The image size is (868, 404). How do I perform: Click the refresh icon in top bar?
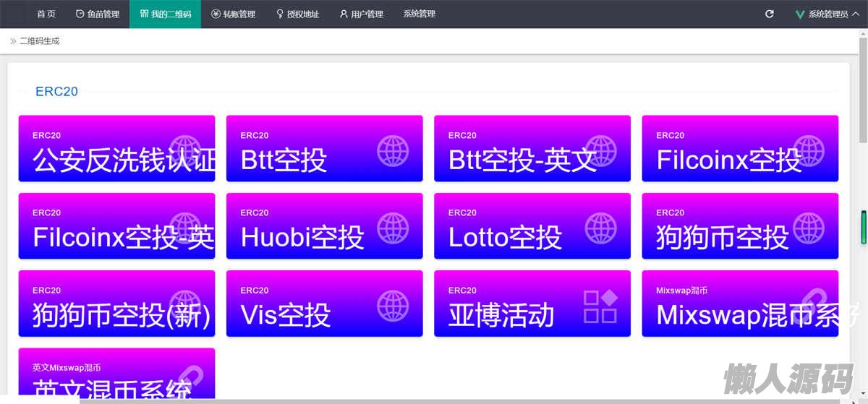[770, 14]
